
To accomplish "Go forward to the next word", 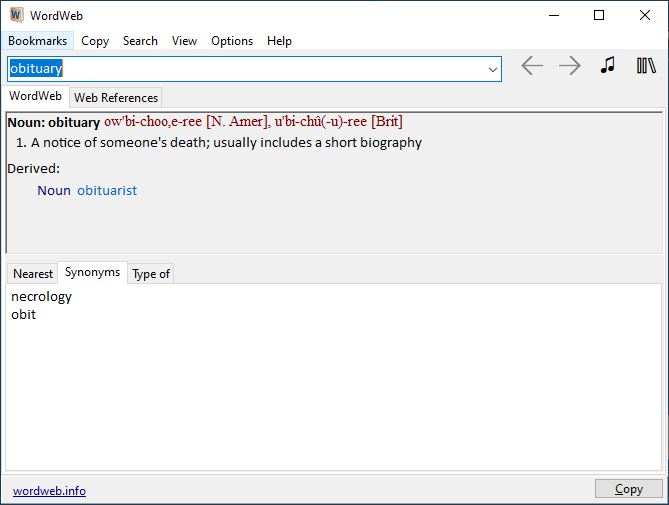I will 570,66.
